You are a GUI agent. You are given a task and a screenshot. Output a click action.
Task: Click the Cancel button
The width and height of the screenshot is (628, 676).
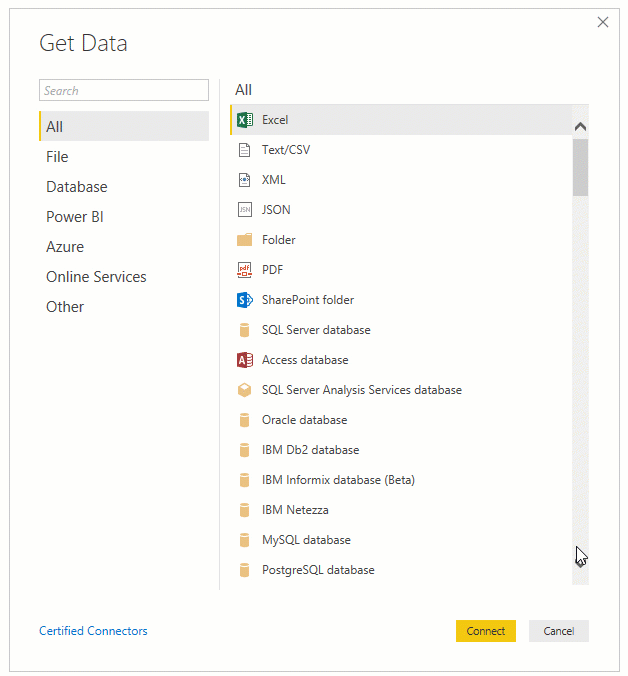click(x=558, y=631)
